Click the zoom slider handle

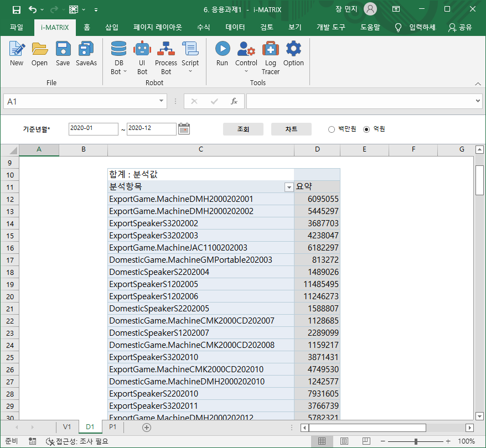(x=416, y=441)
